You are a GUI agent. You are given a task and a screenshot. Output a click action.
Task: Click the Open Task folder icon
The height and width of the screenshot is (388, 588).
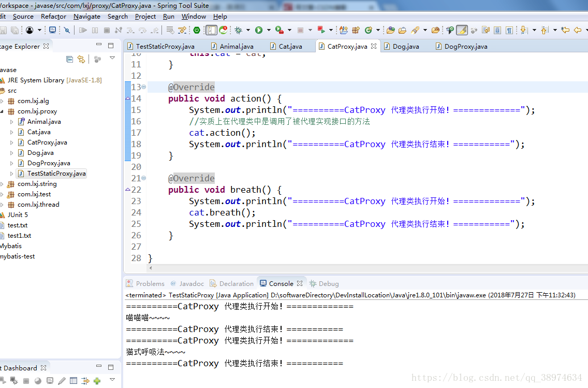point(402,30)
